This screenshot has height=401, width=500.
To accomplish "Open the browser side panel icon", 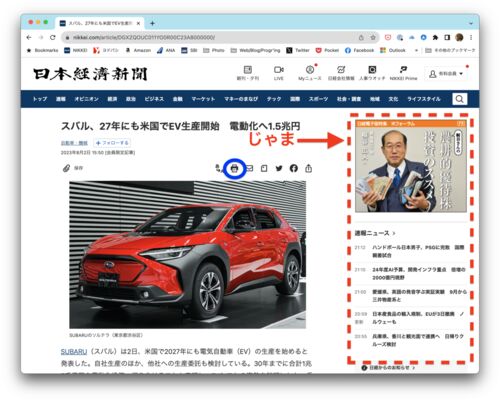I will [x=447, y=38].
